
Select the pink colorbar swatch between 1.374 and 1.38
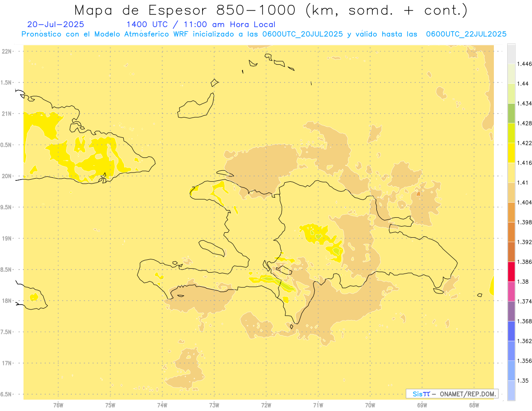click(511, 291)
